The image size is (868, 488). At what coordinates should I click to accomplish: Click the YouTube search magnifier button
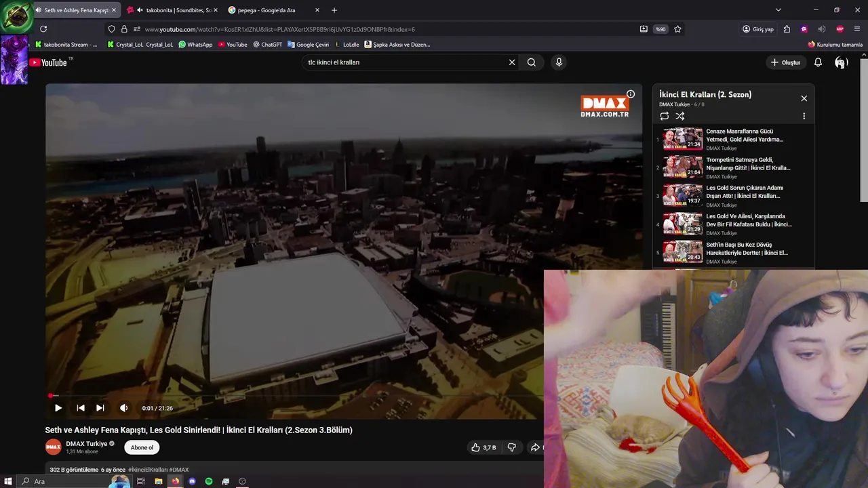tap(532, 62)
